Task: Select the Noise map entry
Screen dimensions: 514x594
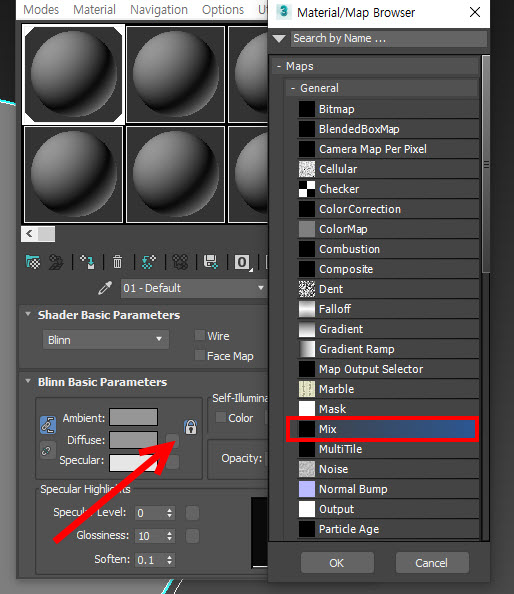Action: (388, 469)
